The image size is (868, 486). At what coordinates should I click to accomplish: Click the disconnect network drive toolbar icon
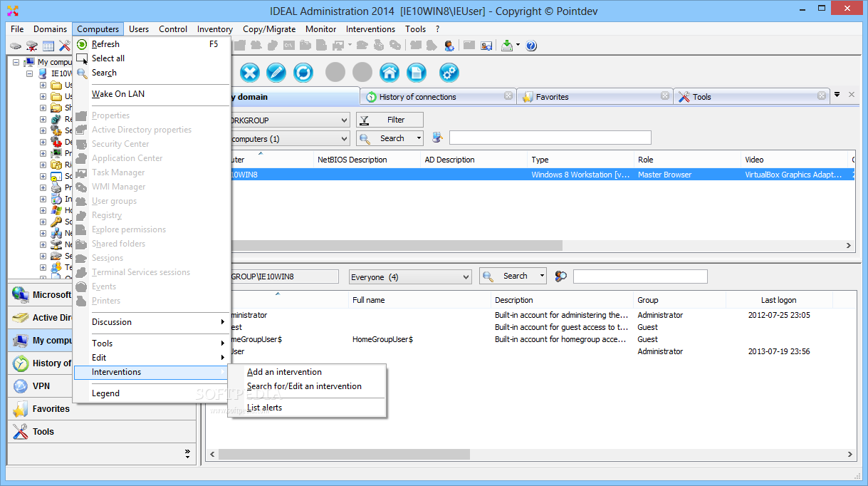click(32, 46)
